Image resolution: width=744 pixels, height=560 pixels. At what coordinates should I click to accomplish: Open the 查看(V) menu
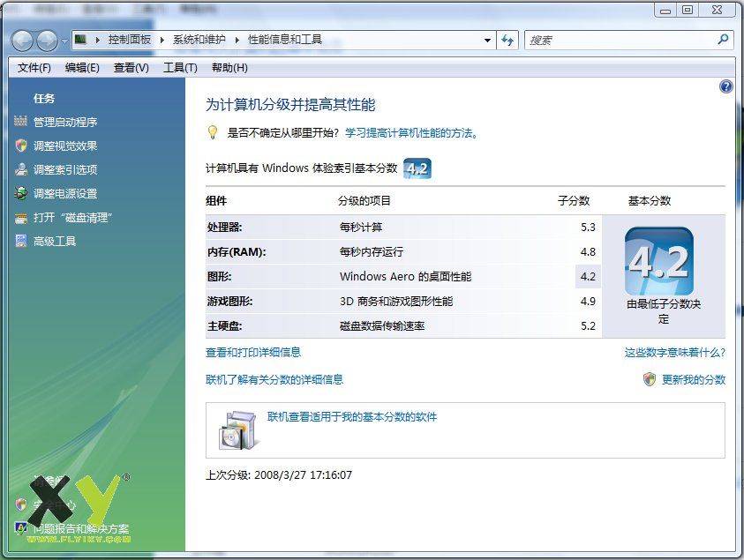pyautogui.click(x=131, y=68)
